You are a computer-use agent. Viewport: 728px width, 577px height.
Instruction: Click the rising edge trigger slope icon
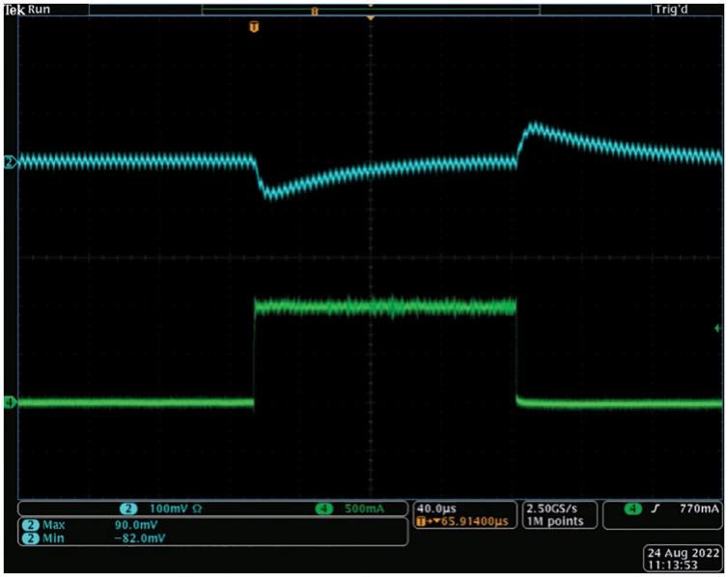pos(658,508)
